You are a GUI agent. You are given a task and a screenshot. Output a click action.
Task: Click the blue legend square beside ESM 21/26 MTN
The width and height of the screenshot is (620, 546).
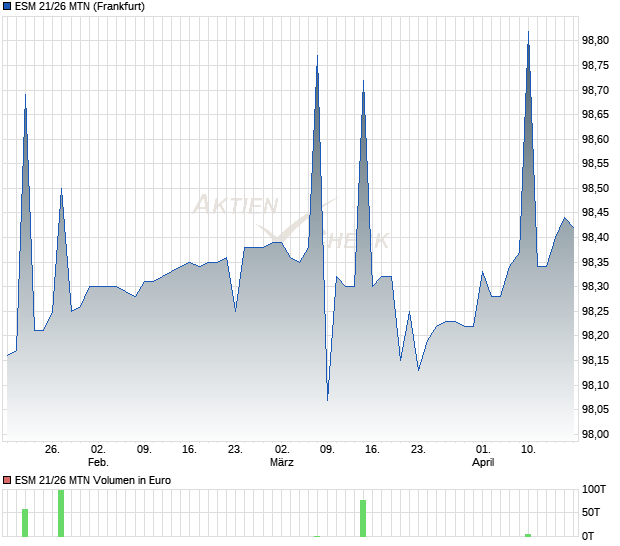tap(7, 7)
